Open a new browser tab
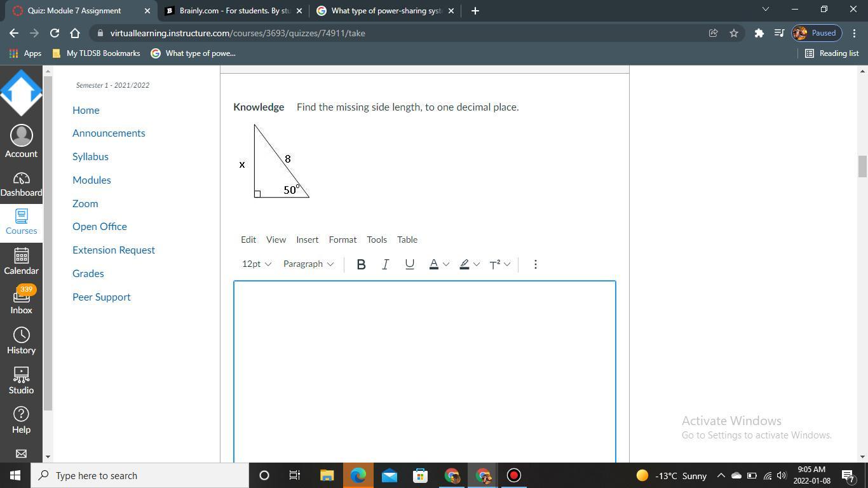868x488 pixels. (475, 11)
